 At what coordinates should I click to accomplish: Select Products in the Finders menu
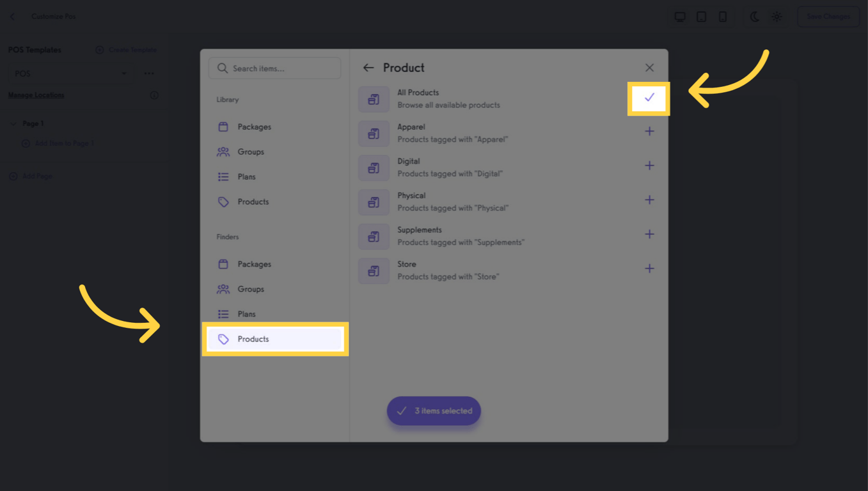(x=253, y=339)
